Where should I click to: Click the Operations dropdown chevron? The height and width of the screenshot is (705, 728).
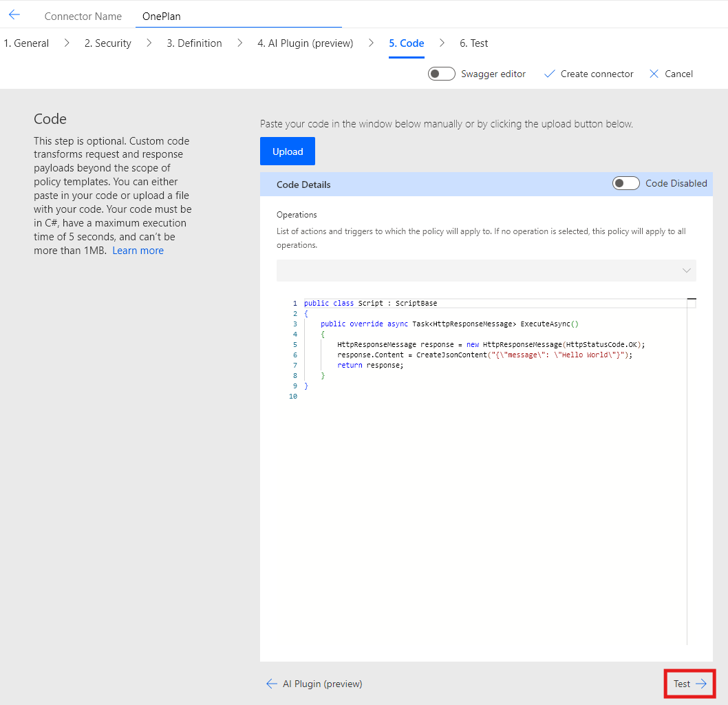click(x=686, y=271)
